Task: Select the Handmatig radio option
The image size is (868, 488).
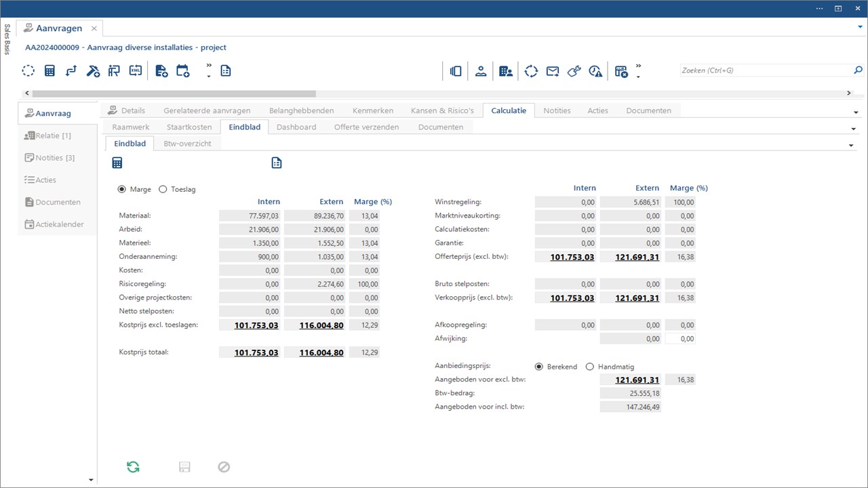Action: (589, 367)
